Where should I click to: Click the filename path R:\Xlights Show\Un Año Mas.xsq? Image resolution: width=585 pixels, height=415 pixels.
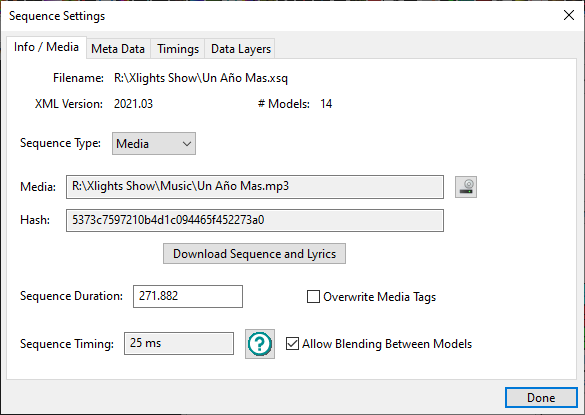pos(201,78)
